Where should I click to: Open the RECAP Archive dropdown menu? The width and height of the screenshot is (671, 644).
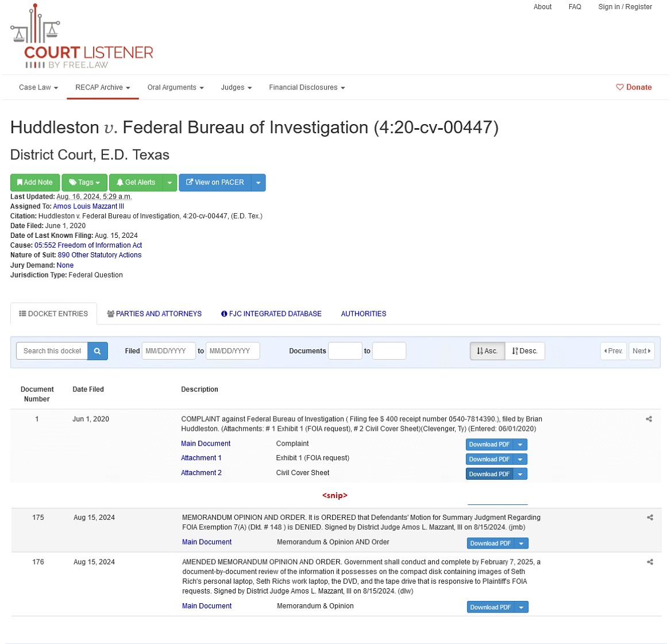[x=103, y=87]
